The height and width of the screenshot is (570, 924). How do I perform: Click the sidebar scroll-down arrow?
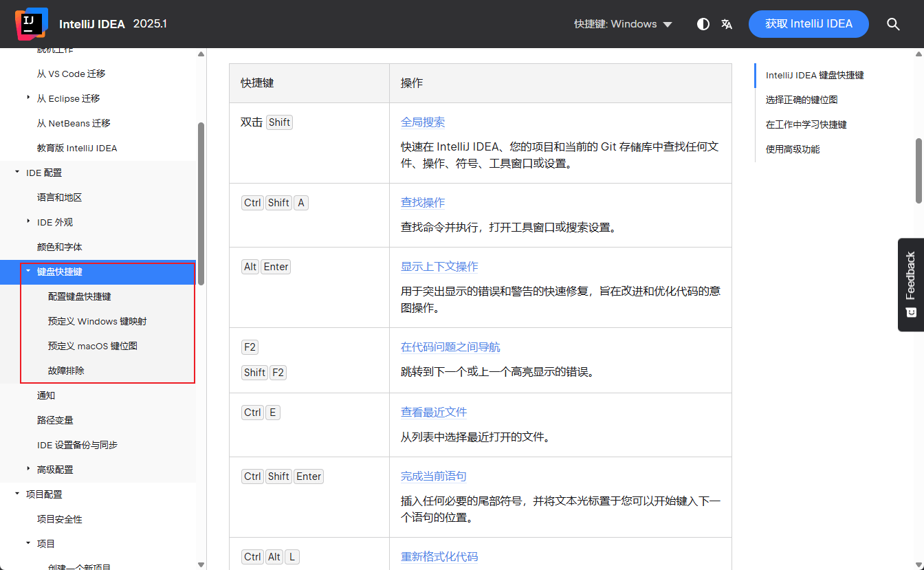tap(201, 564)
